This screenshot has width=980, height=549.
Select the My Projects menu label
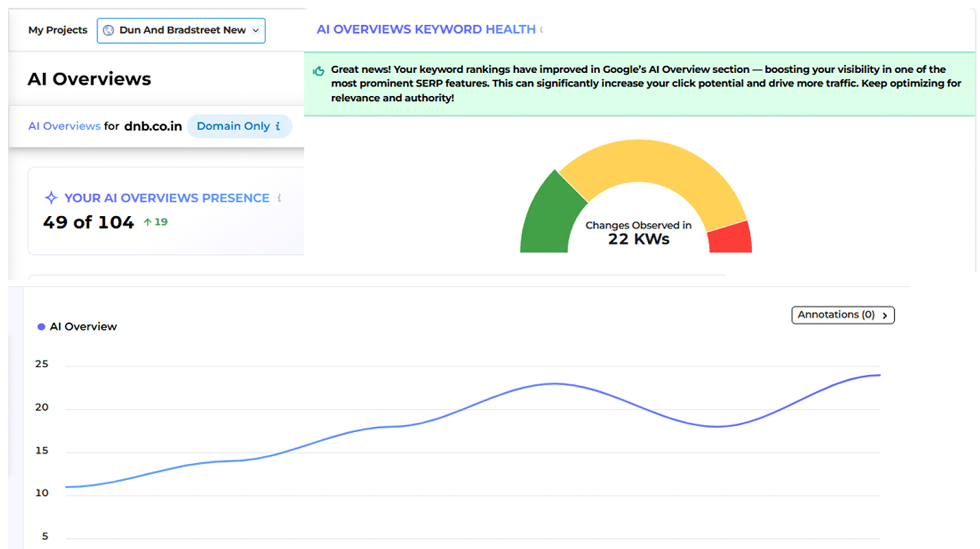(57, 30)
